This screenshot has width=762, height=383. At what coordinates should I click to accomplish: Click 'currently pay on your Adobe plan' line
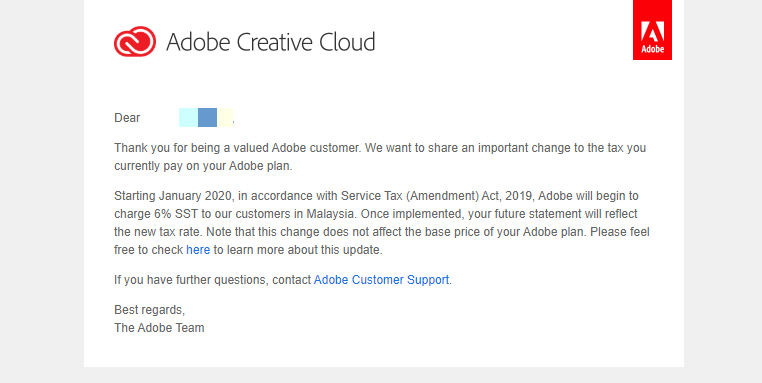coord(203,166)
